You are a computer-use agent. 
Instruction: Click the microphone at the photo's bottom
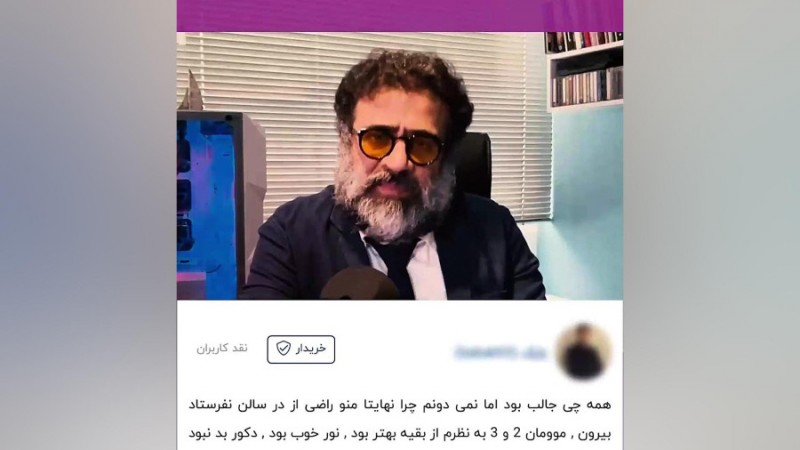coord(360,284)
